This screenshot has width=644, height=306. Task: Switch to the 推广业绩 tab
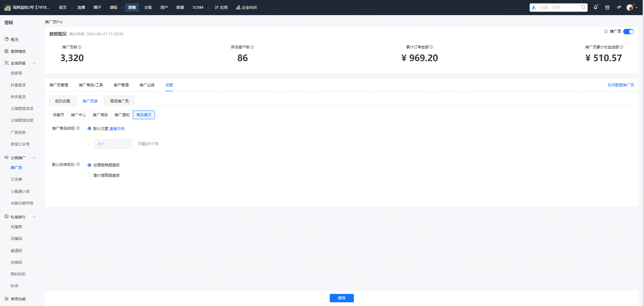click(x=147, y=85)
